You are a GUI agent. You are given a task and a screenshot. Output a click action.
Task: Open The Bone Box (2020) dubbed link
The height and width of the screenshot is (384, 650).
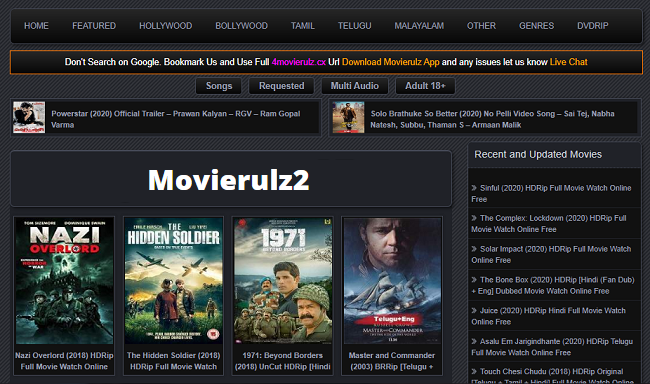pyautogui.click(x=553, y=285)
